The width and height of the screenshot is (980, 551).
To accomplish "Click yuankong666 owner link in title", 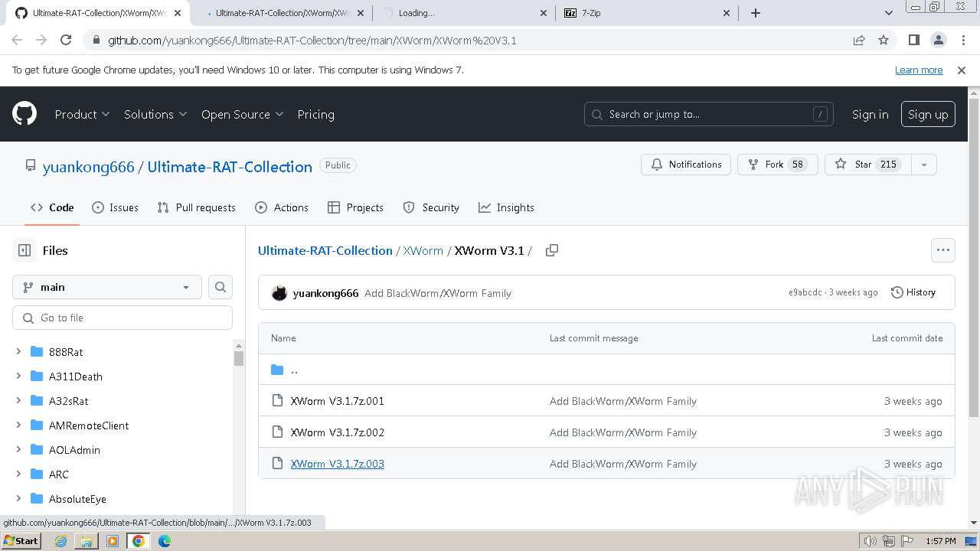I will [x=88, y=167].
